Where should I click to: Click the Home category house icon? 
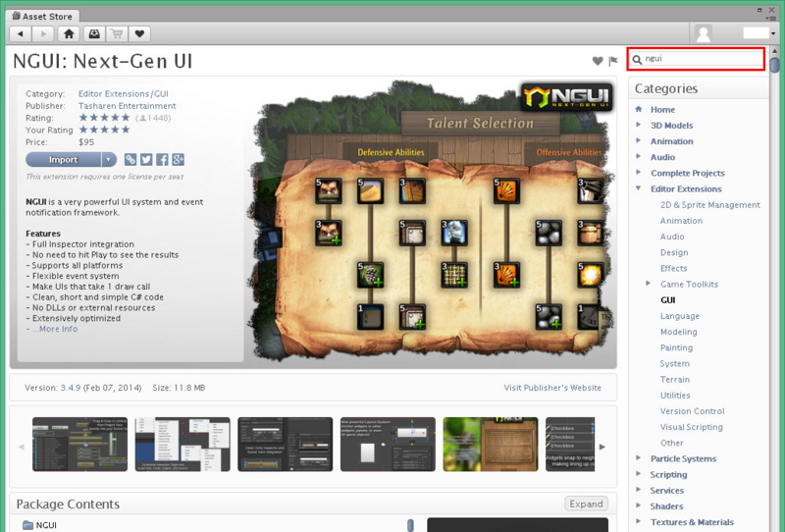click(639, 109)
